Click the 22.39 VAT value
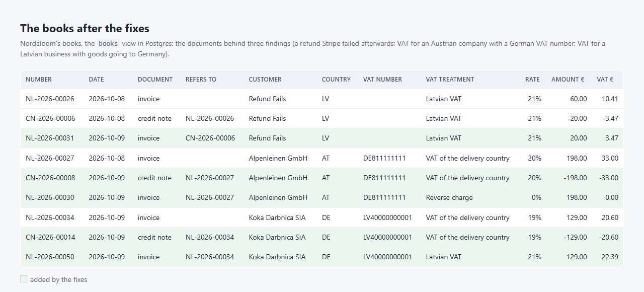Image resolution: width=644 pixels, height=292 pixels. (610, 257)
